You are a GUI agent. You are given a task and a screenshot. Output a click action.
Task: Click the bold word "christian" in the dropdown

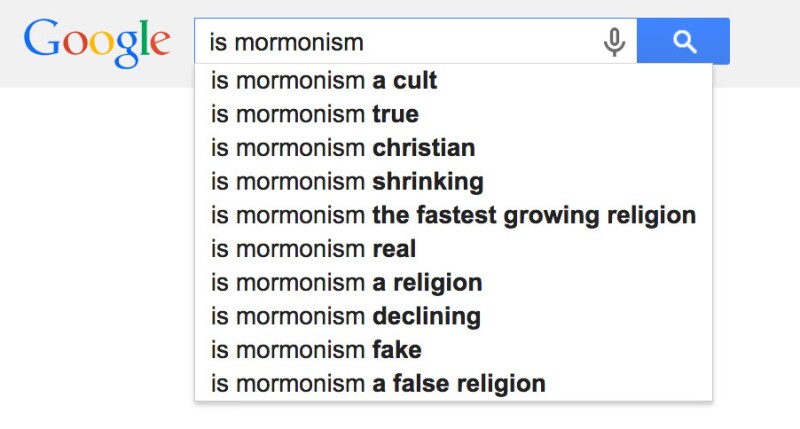click(x=424, y=149)
